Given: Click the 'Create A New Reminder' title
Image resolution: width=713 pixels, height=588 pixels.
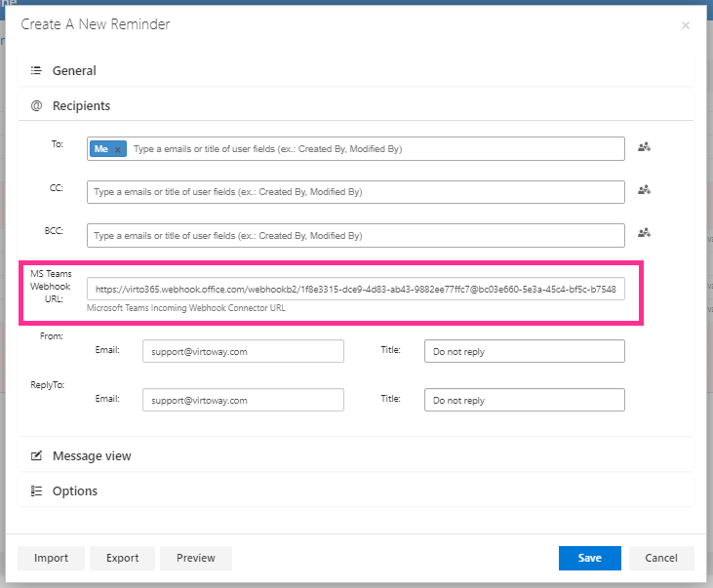Looking at the screenshot, I should point(95,24).
